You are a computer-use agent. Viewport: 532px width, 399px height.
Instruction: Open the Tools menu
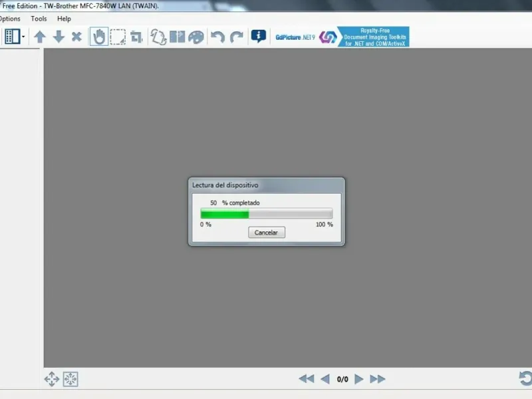[x=39, y=19]
